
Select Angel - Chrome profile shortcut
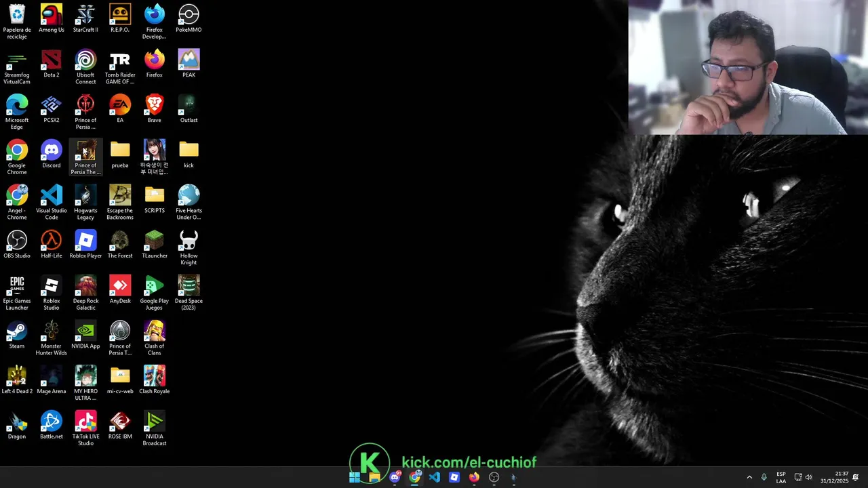click(17, 203)
